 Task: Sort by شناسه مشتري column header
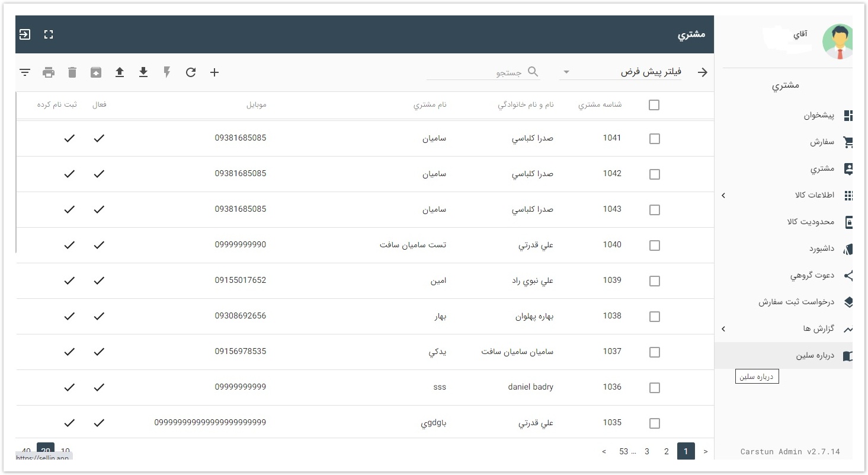600,104
